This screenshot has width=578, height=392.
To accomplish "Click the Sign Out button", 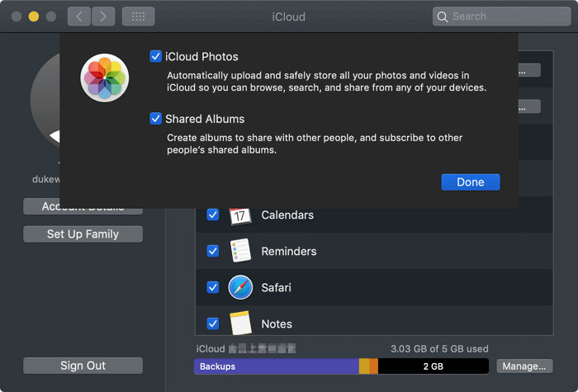I will click(83, 366).
